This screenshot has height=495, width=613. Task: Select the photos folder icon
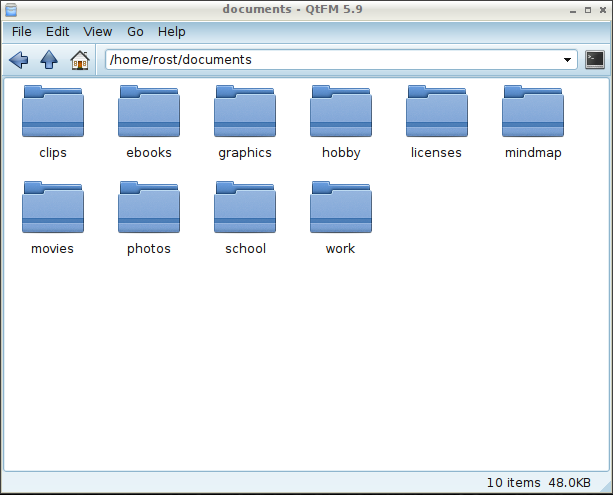(x=149, y=207)
